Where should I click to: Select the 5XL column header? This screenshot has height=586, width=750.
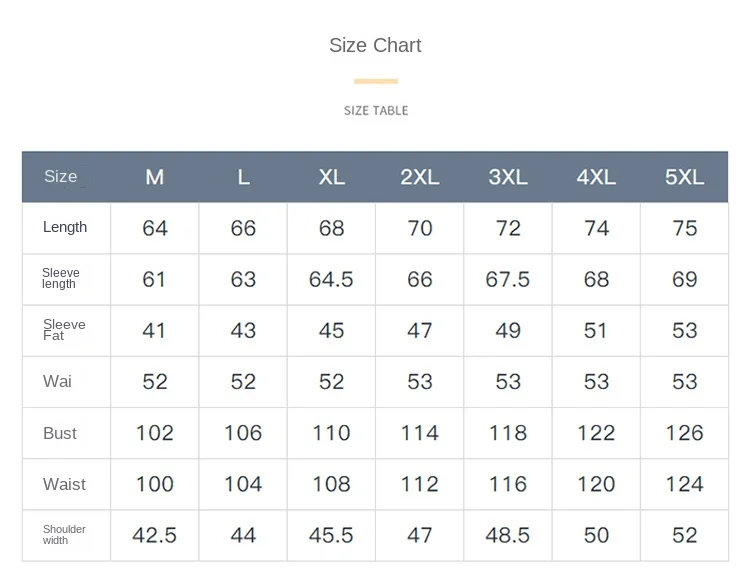[x=685, y=177]
